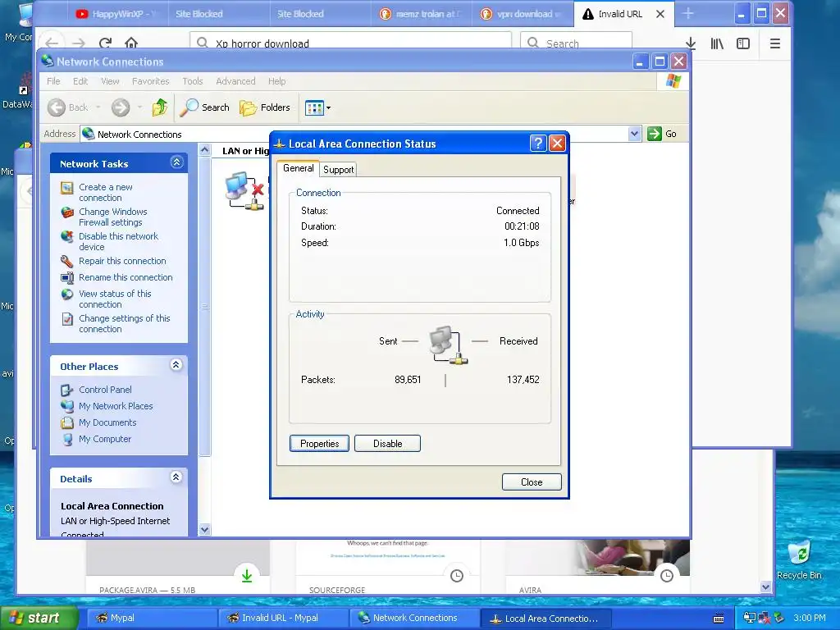The image size is (840, 630).
Task: Switch to the memz trojan browser tab
Action: pos(421,14)
